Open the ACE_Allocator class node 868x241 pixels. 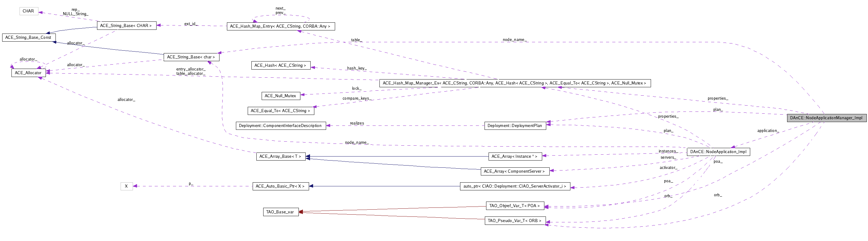29,73
